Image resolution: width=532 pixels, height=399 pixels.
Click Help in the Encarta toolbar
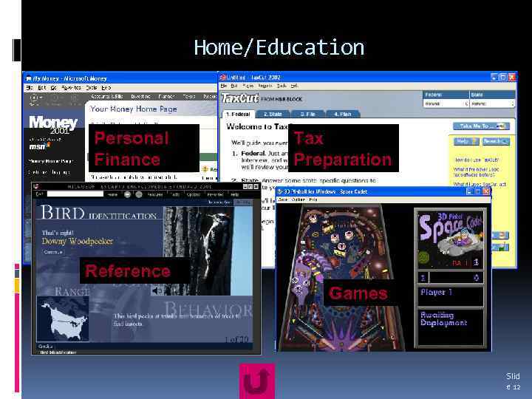(235, 194)
